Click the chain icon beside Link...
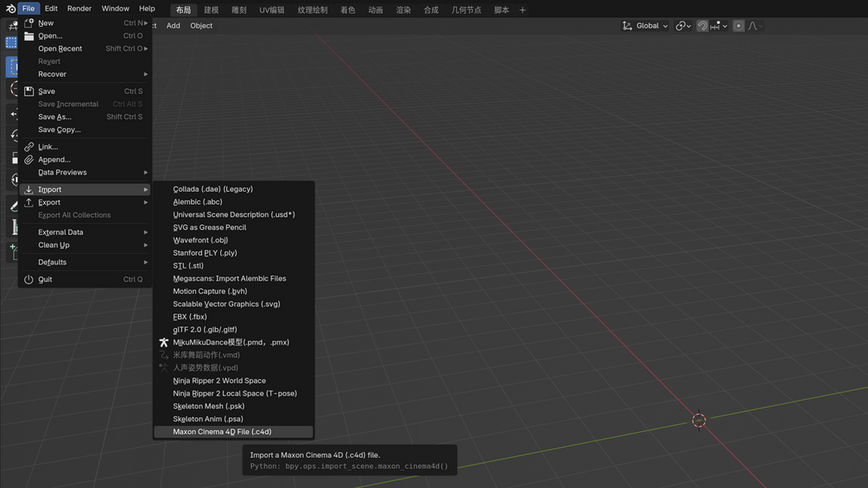 coord(29,147)
